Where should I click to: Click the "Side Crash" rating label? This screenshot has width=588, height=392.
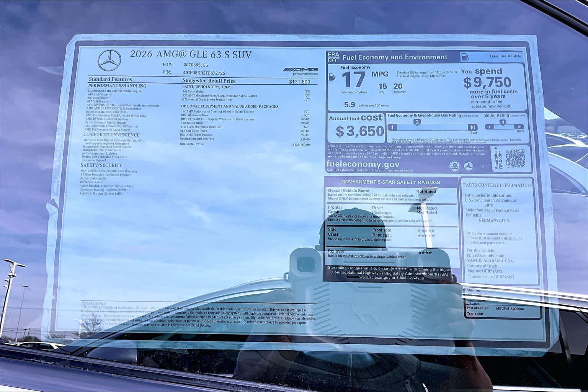[333, 232]
